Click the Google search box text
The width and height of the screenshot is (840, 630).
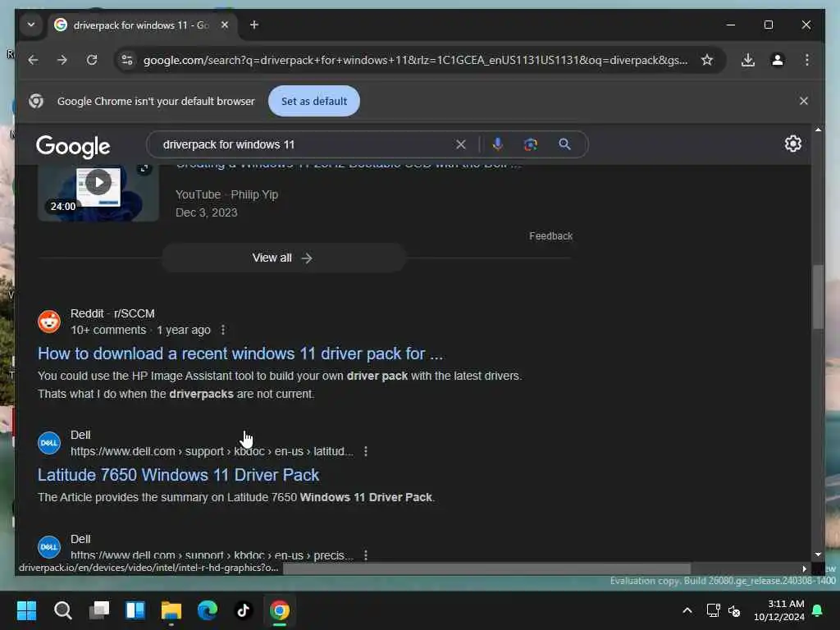(229, 144)
